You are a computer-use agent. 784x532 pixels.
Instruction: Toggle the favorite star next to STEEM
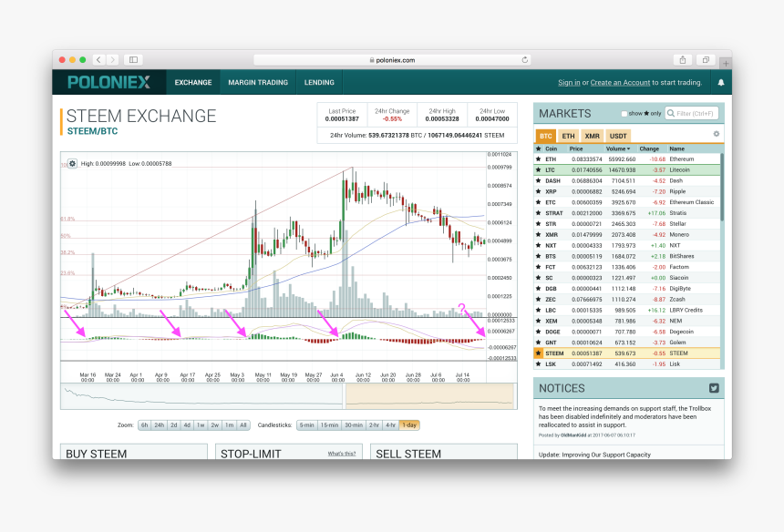pos(538,353)
